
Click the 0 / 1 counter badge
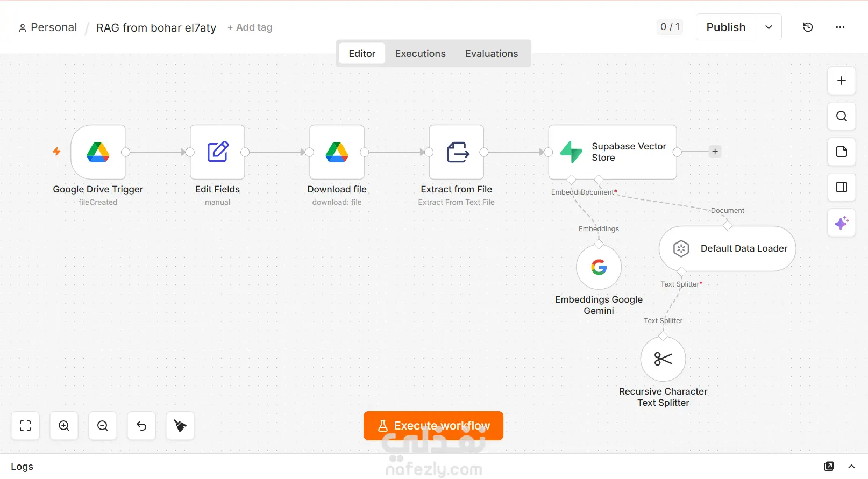click(670, 27)
